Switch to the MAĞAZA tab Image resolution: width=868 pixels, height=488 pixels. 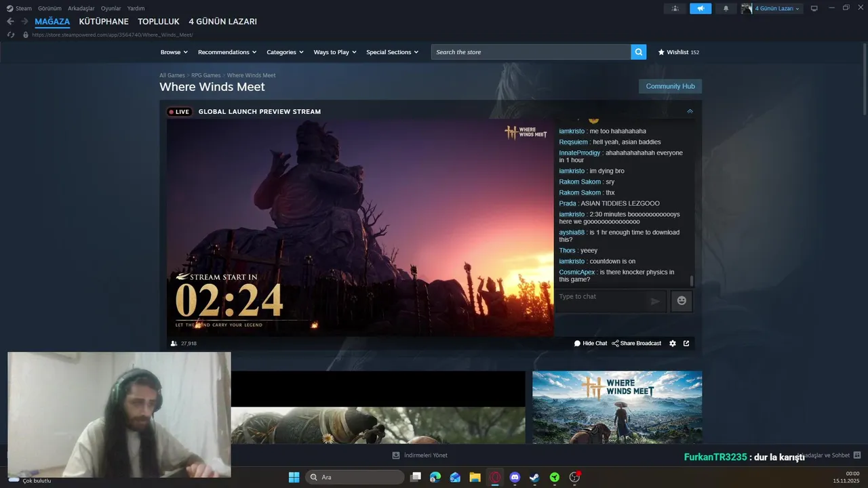52,22
